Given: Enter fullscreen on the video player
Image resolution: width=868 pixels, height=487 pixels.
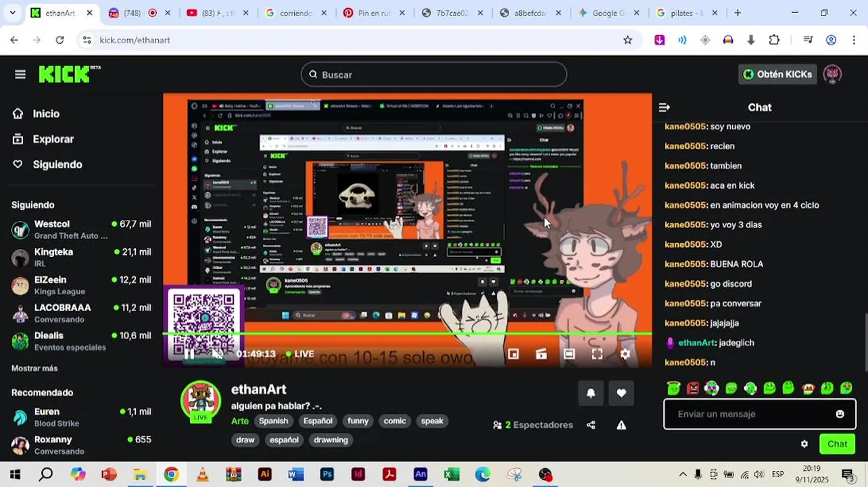Looking at the screenshot, I should pos(597,354).
